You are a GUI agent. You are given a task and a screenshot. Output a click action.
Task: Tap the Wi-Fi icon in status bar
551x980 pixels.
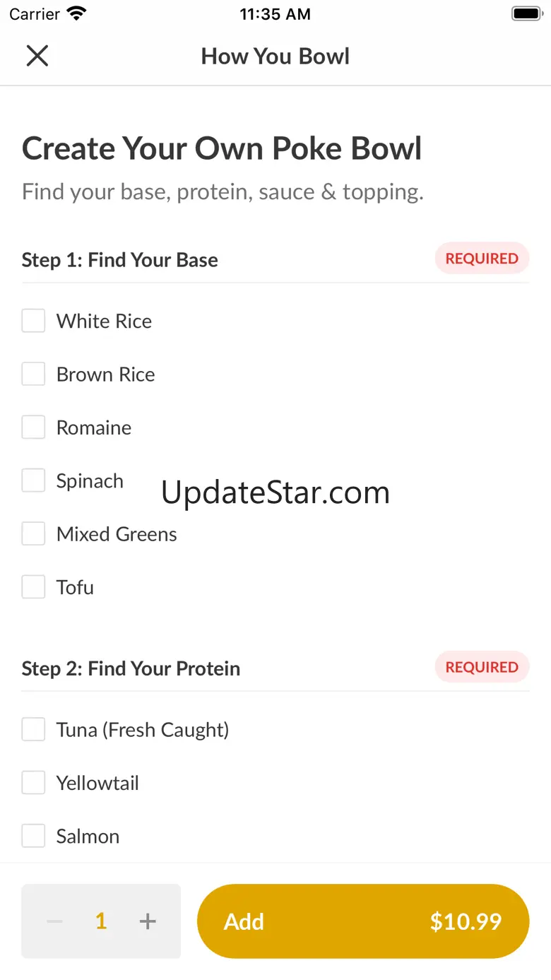coord(76,14)
